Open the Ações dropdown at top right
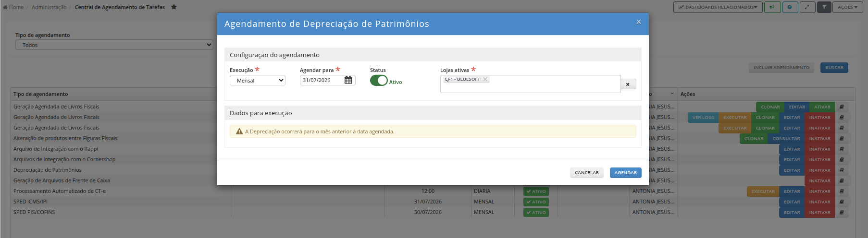Image resolution: width=868 pixels, height=238 pixels. [x=848, y=7]
